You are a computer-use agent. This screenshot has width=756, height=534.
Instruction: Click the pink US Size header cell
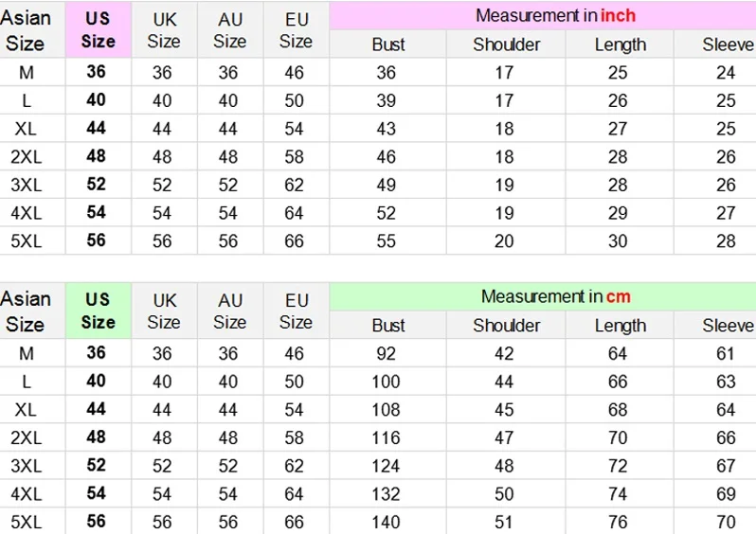pos(99,30)
